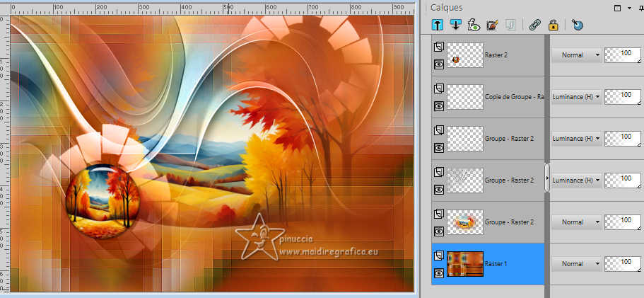
Task: Click opacity field of Raster 1 layer
Action: 623,263
